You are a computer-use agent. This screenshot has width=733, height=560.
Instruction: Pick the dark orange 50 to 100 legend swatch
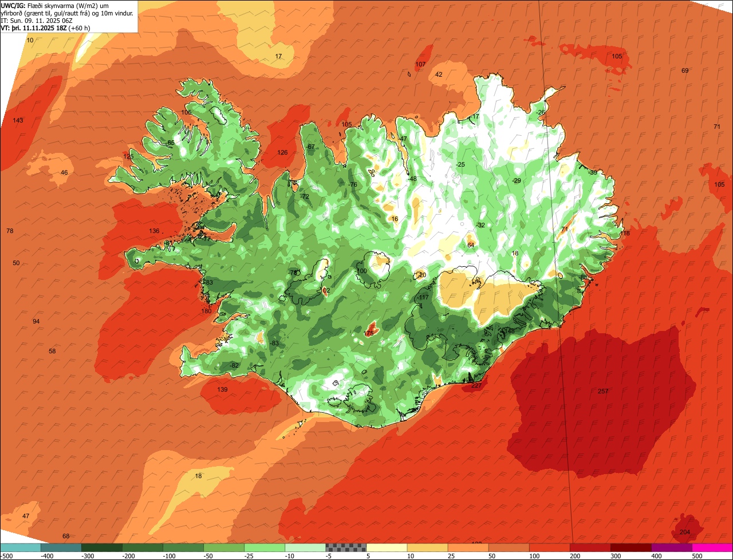click(x=509, y=547)
